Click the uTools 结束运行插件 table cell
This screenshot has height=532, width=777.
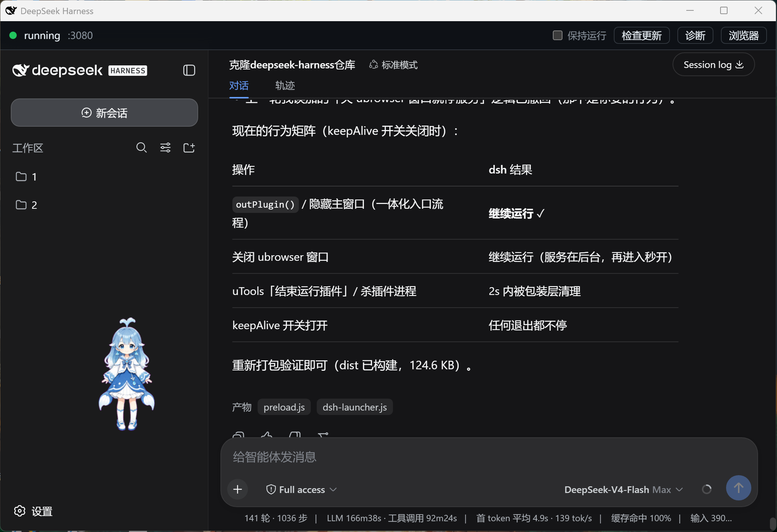(x=324, y=291)
